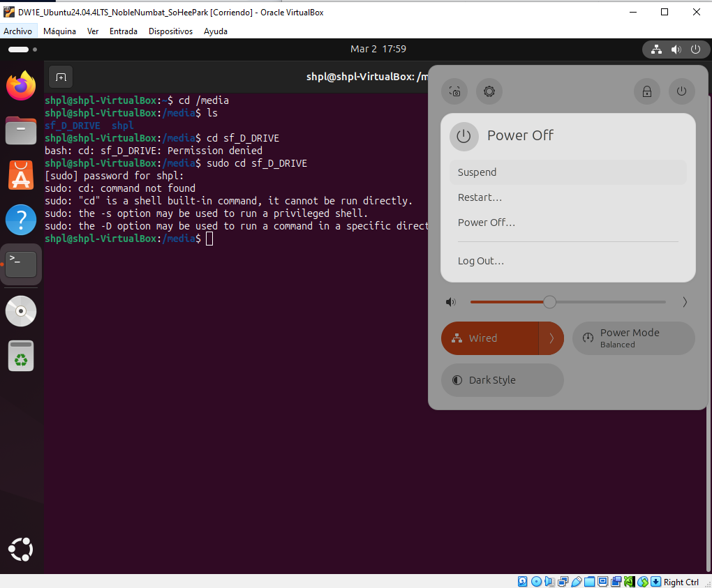This screenshot has height=588, width=712.
Task: Open Firefox from the Ubuntu dock
Action: click(21, 85)
